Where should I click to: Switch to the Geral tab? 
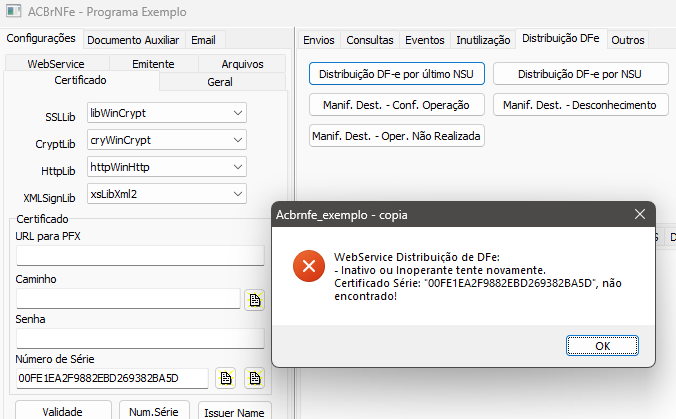click(220, 81)
